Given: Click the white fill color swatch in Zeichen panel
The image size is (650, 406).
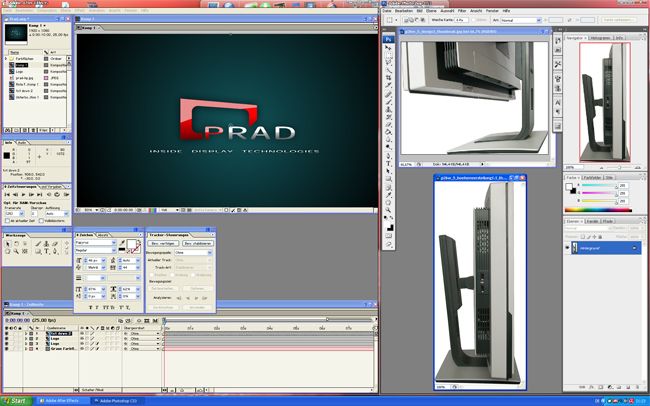Looking at the screenshot, I should click(x=132, y=244).
